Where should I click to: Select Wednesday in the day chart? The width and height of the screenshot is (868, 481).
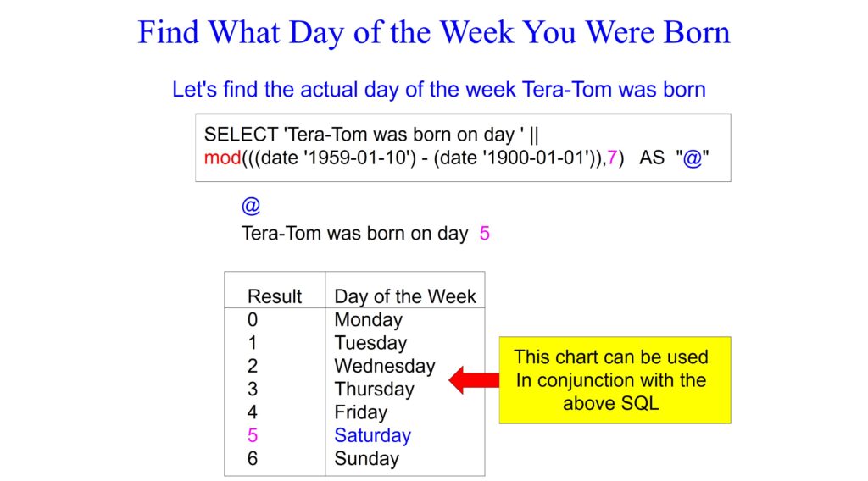tap(384, 367)
